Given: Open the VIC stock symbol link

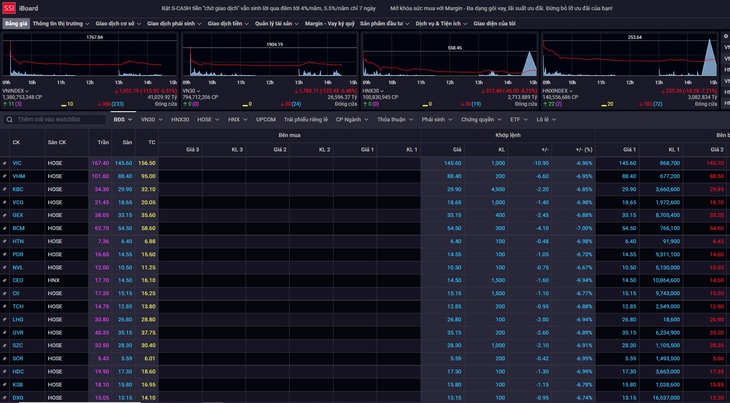Looking at the screenshot, I should 17,163.
